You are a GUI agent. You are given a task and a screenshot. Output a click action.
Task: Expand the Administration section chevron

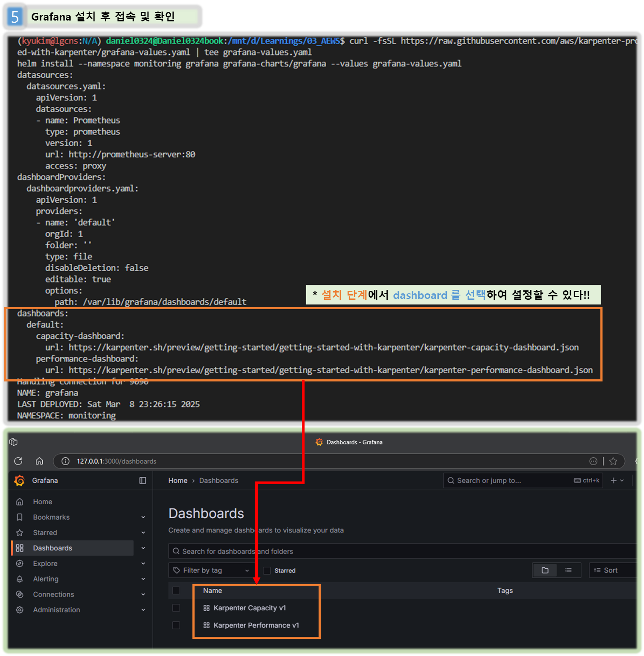point(143,609)
